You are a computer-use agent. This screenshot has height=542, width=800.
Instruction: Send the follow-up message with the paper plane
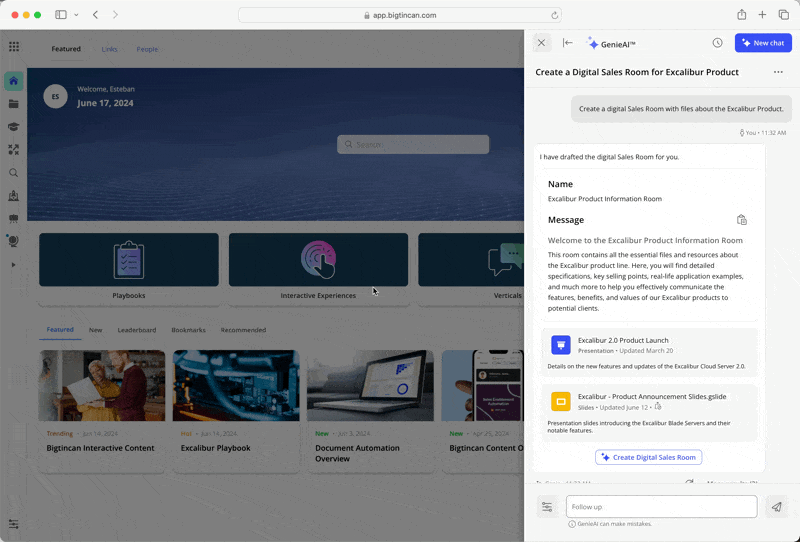click(x=776, y=507)
